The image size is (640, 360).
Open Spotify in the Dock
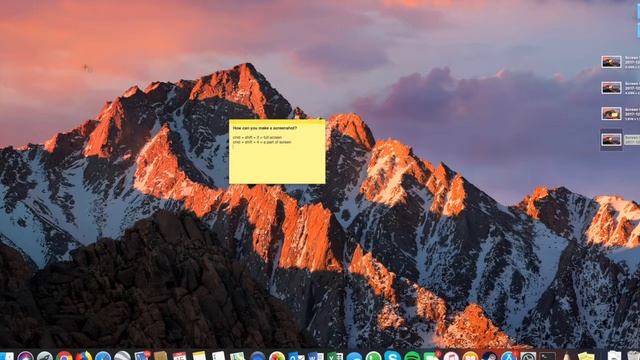coord(412,356)
